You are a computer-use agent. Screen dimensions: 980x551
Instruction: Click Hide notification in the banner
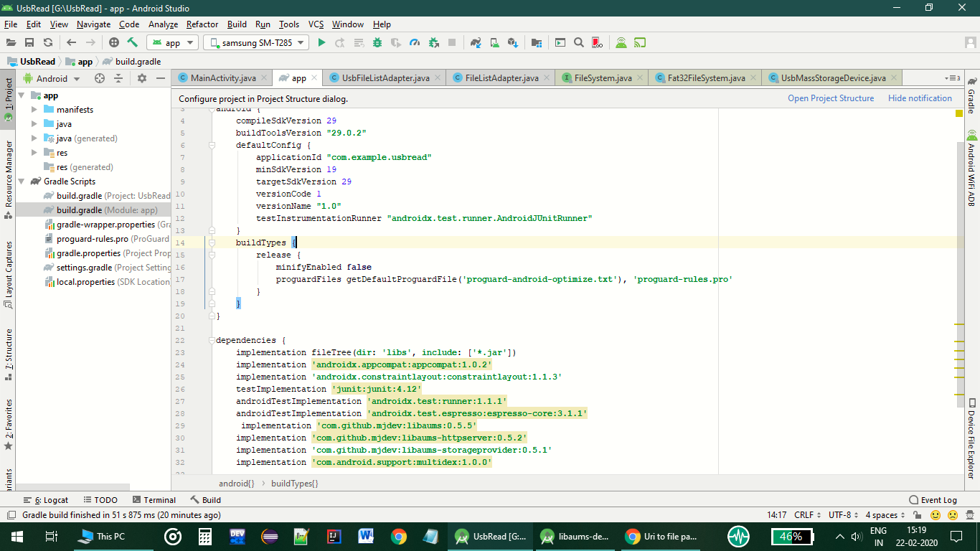(x=920, y=98)
